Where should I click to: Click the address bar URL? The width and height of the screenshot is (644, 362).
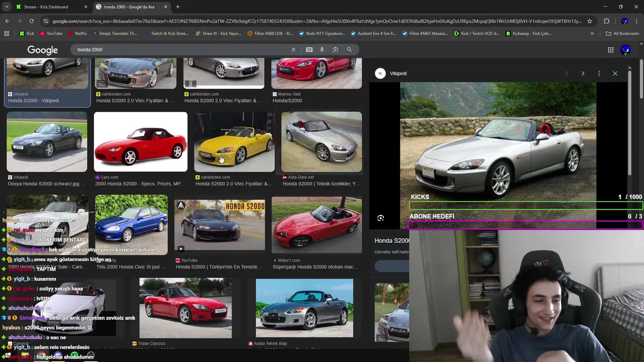coord(317,21)
